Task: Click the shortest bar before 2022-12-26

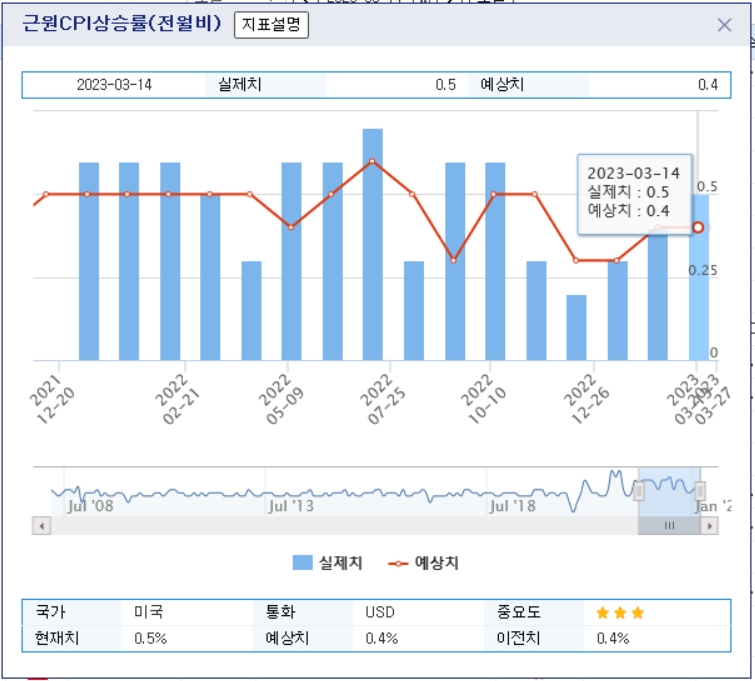Action: click(576, 327)
